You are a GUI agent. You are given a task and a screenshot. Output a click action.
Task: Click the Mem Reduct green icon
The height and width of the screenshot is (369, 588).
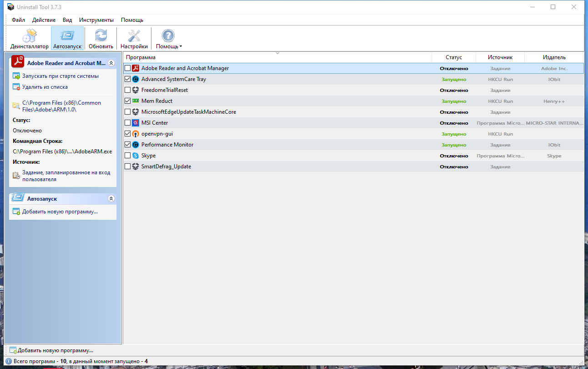tap(135, 101)
